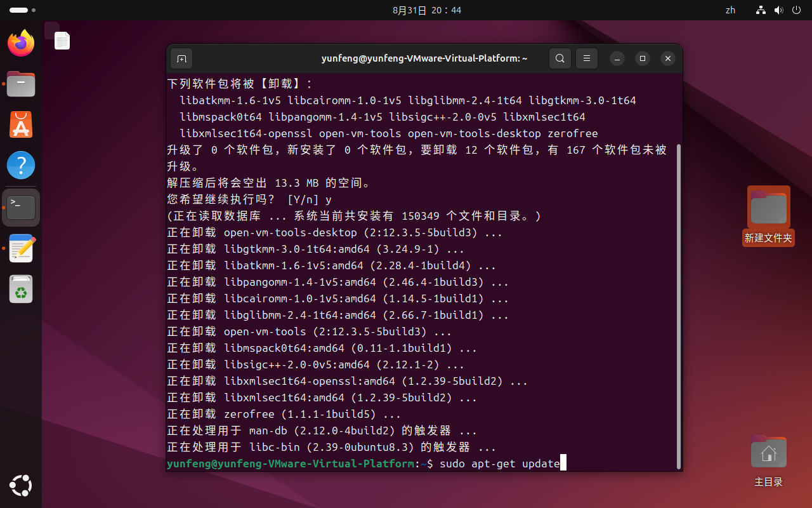812x508 pixels.
Task: Click the command text sudo apt-get update
Action: point(499,464)
